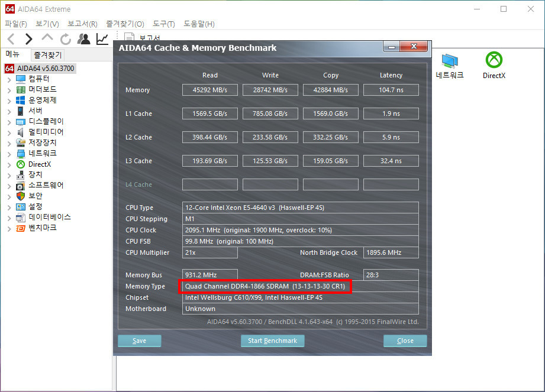Select the 운영체제 Windows logo icon

coord(21,100)
